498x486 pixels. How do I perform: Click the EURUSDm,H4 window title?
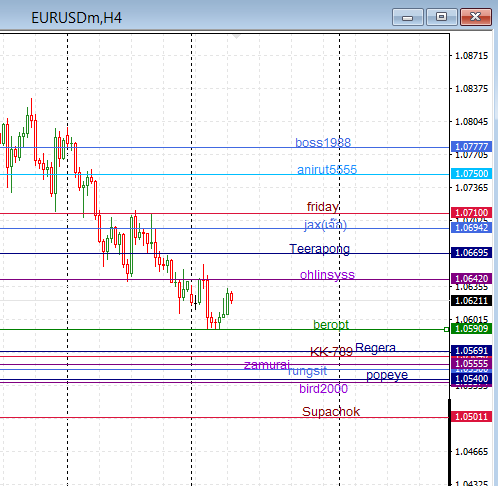tap(76, 18)
